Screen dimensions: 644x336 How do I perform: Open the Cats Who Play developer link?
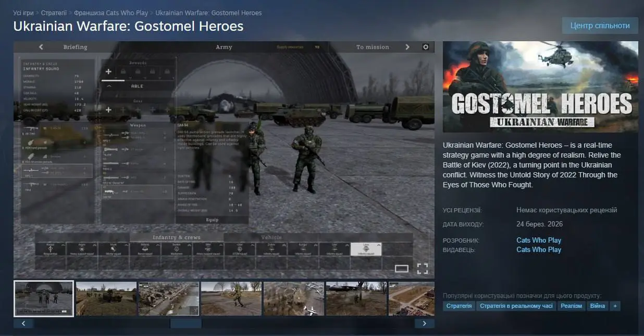[x=539, y=241]
